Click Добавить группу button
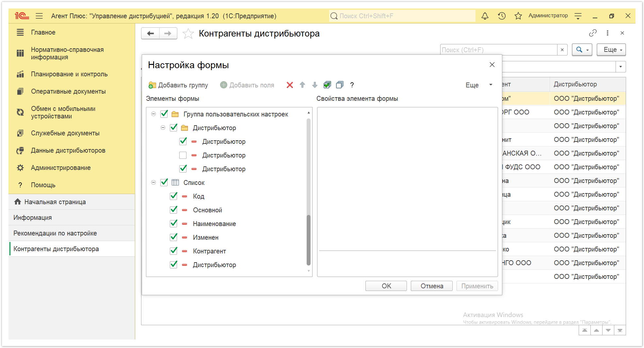 [x=178, y=85]
